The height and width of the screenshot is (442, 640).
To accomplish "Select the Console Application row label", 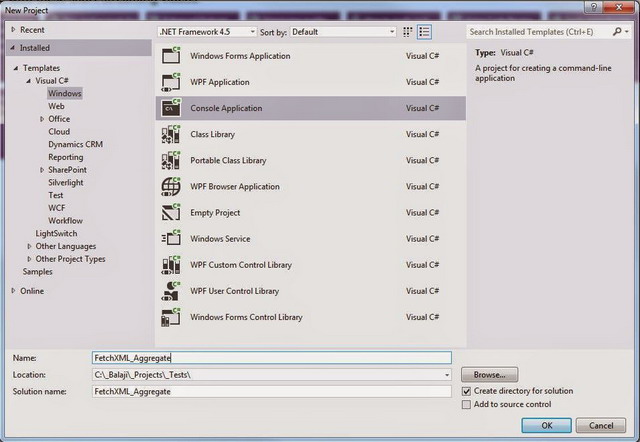I will (x=226, y=108).
